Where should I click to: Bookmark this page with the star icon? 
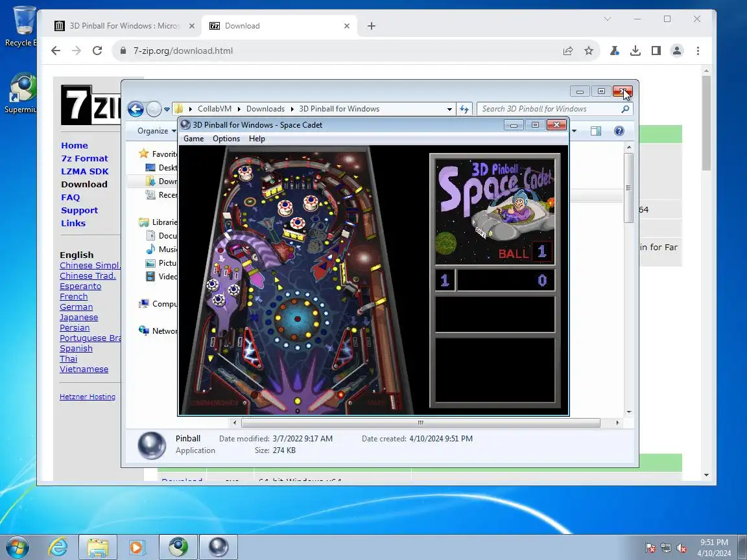pyautogui.click(x=589, y=51)
